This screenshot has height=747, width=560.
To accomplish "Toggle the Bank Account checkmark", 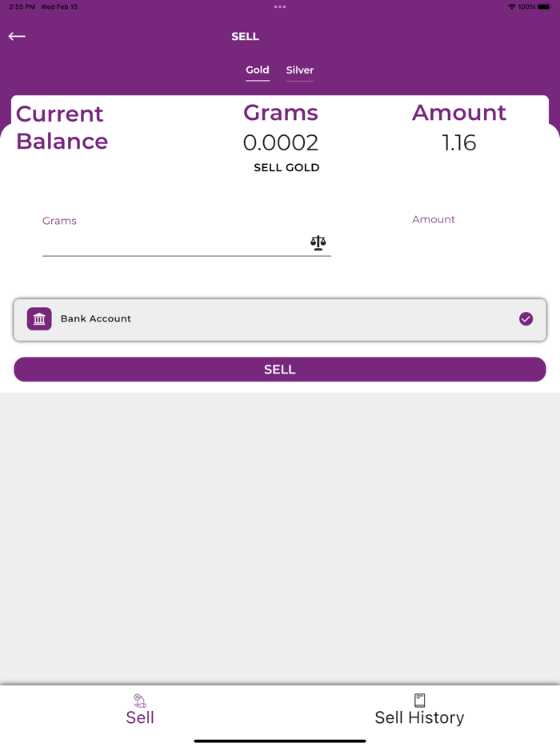I will (x=526, y=319).
